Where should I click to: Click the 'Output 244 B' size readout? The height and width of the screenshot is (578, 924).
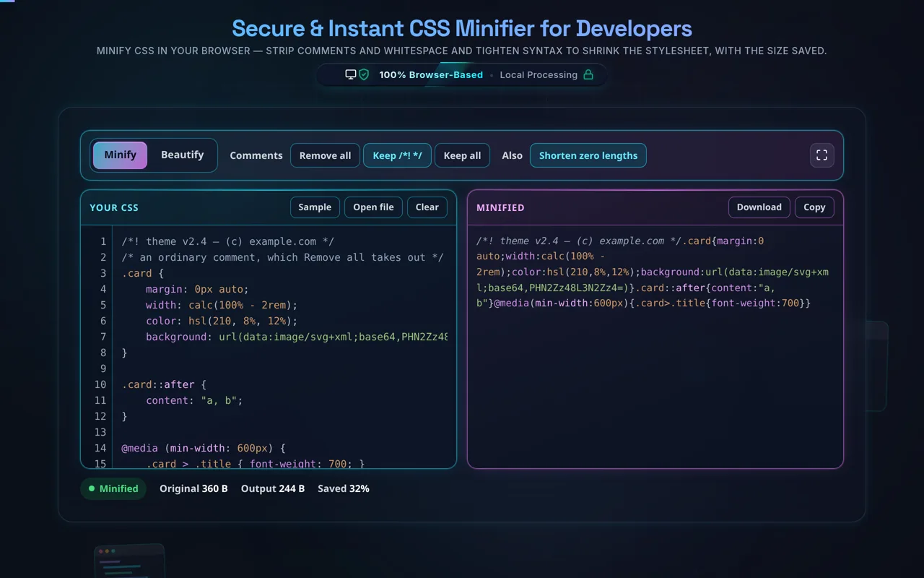click(273, 488)
